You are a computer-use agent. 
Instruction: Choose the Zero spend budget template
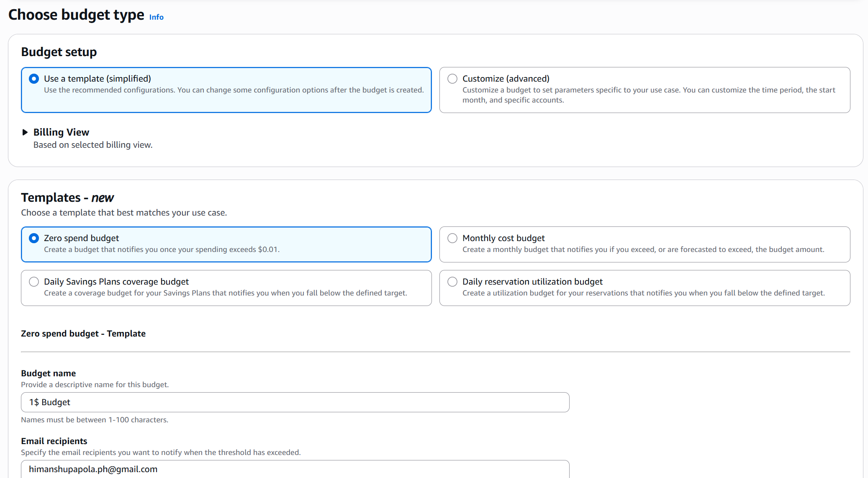[34, 238]
